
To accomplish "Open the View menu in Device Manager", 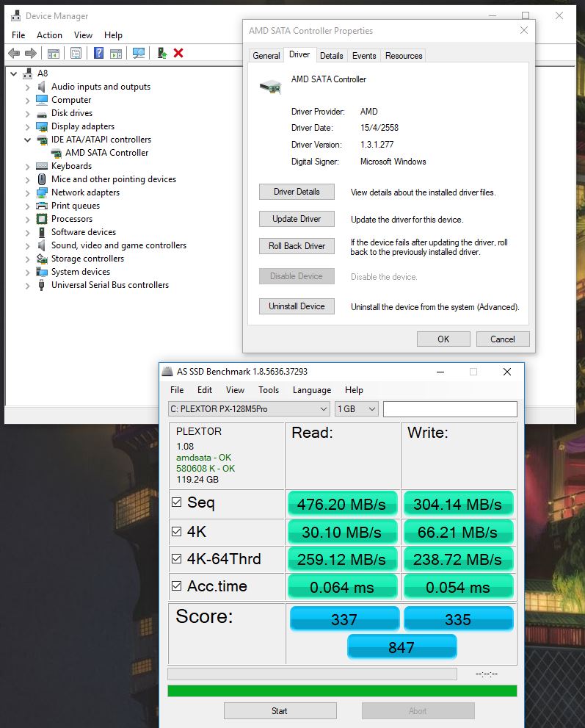I will 83,35.
